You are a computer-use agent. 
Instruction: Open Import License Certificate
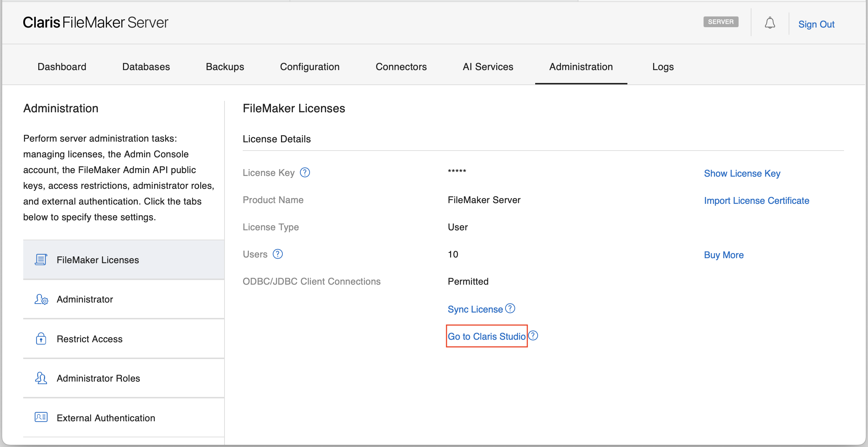click(x=756, y=201)
